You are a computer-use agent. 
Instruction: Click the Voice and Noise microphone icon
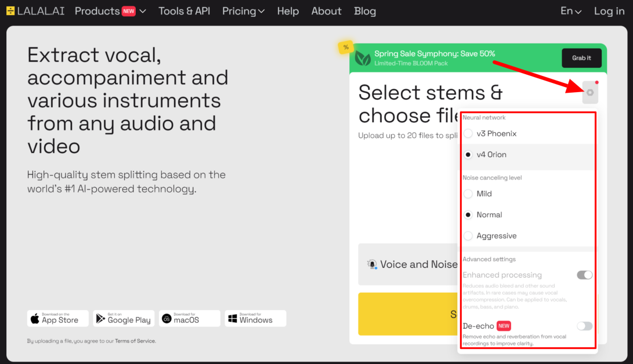(372, 264)
